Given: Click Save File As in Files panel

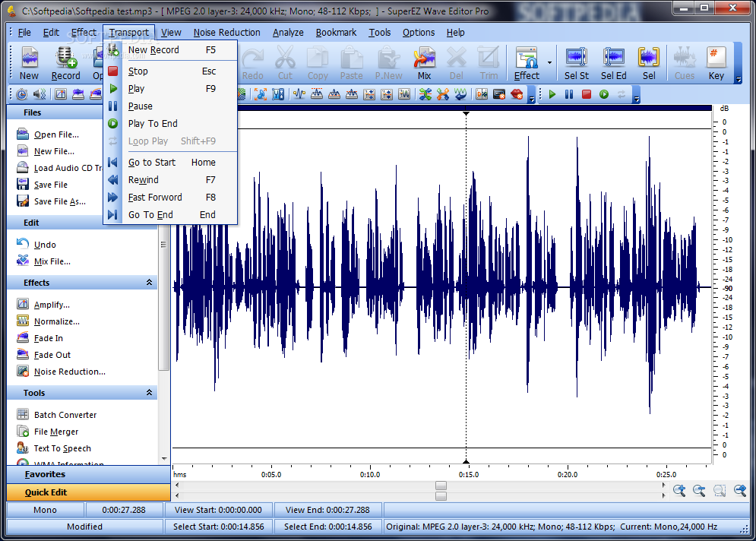Looking at the screenshot, I should [52, 201].
